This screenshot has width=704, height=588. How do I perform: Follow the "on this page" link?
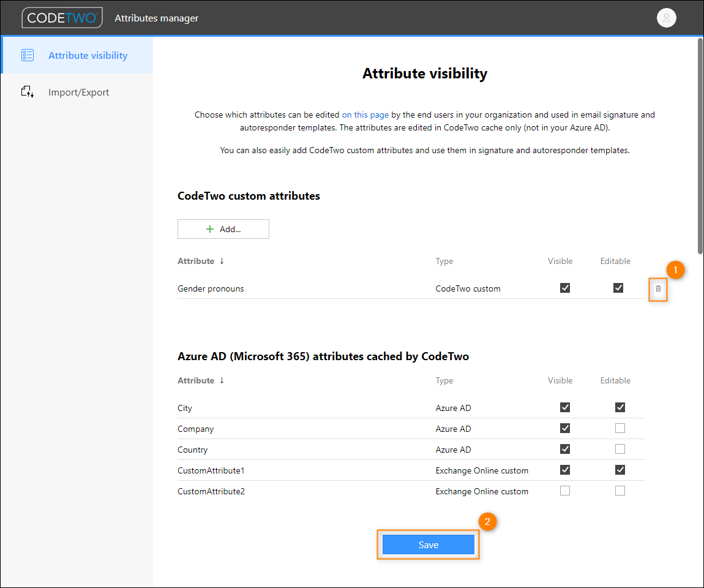point(365,115)
